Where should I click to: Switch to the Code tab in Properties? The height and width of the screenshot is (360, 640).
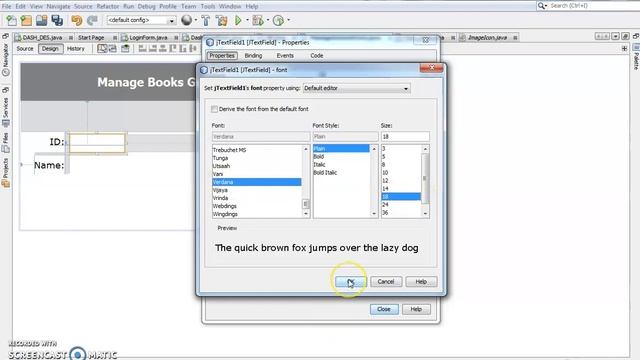click(316, 56)
